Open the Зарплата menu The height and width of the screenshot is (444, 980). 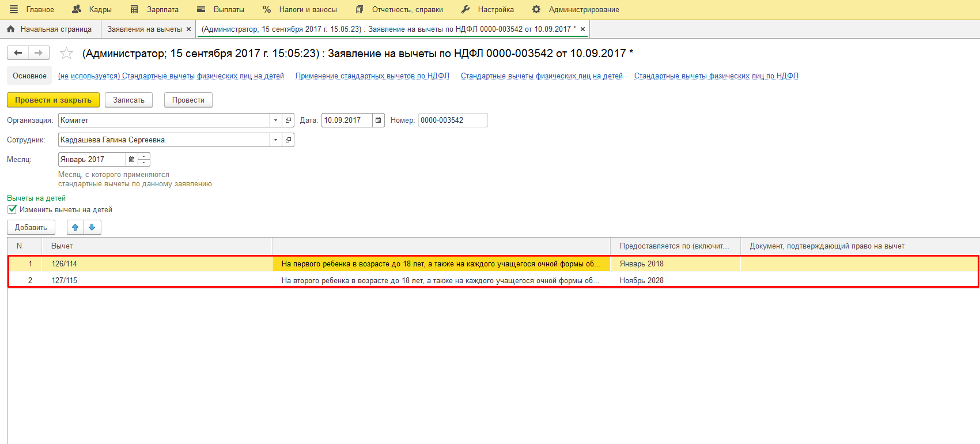point(154,9)
